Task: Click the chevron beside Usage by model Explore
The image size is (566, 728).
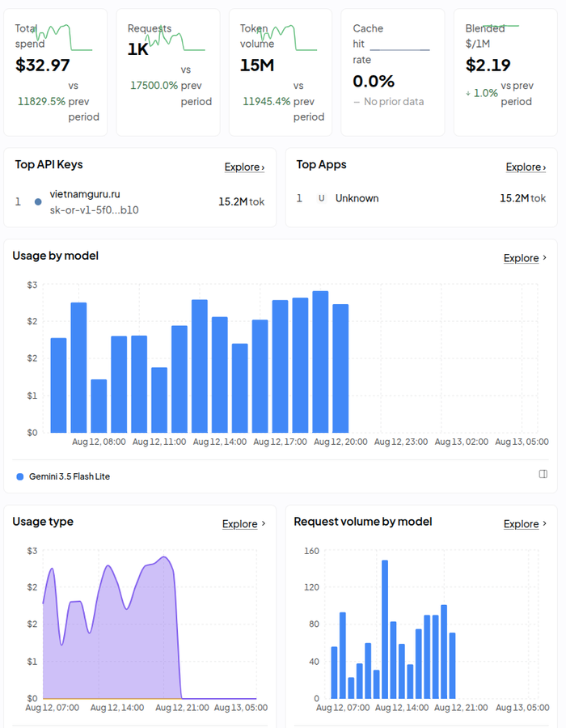Action: point(545,258)
